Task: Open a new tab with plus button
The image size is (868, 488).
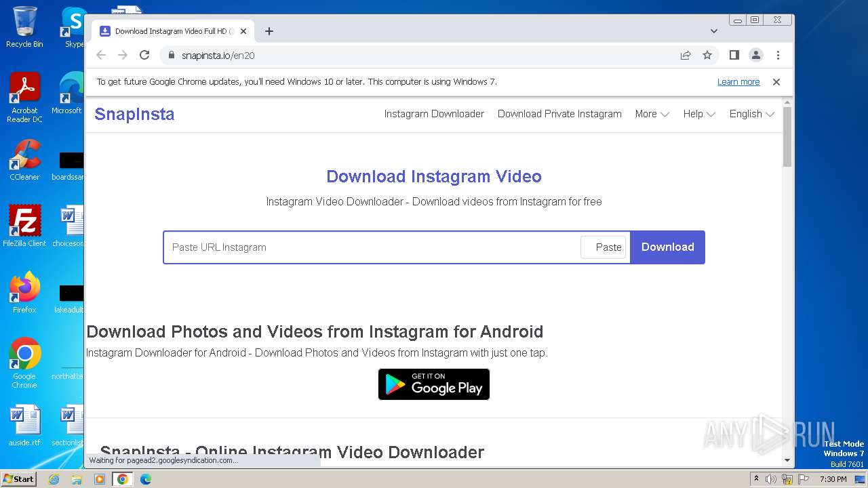Action: (x=269, y=31)
